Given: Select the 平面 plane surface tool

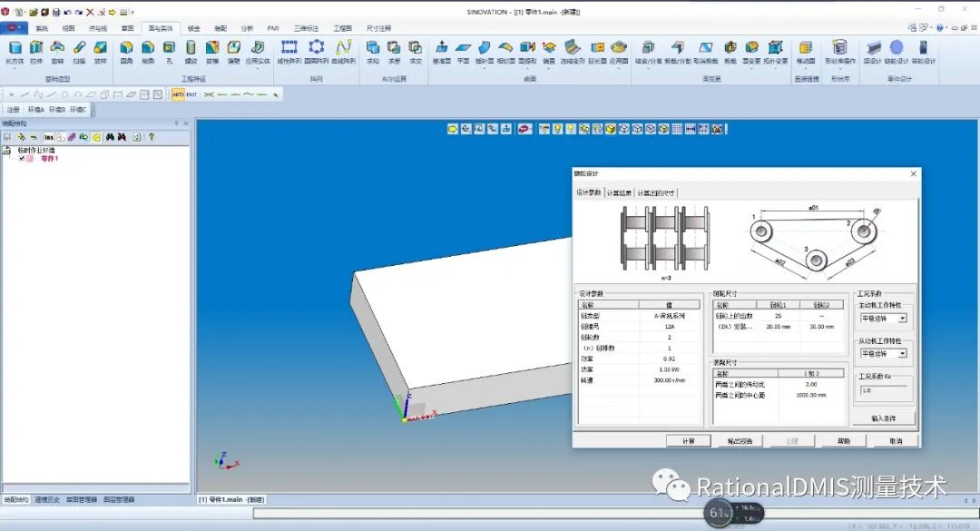Looking at the screenshot, I should tap(463, 52).
